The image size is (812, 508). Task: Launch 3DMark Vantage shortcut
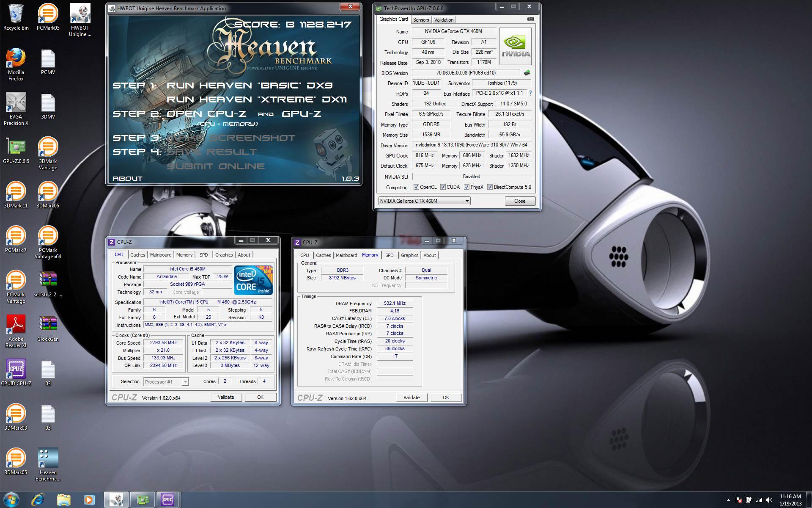tap(48, 153)
